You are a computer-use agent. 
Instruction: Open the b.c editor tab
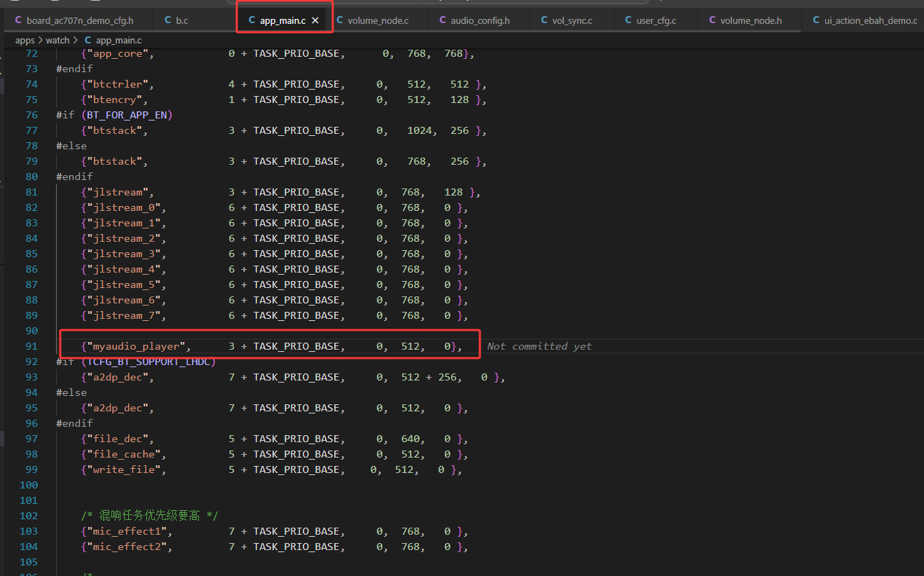tap(176, 21)
